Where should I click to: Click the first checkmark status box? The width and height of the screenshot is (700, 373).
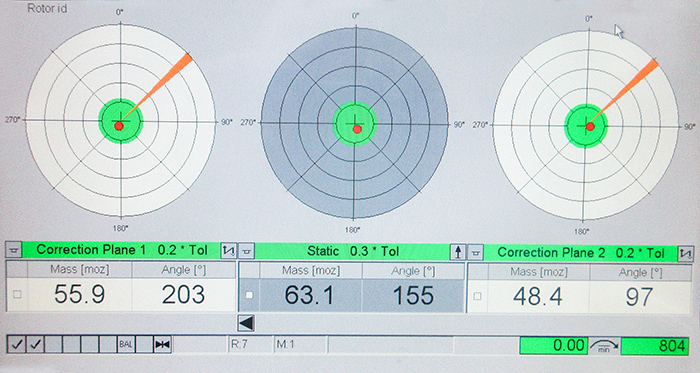(x=17, y=344)
